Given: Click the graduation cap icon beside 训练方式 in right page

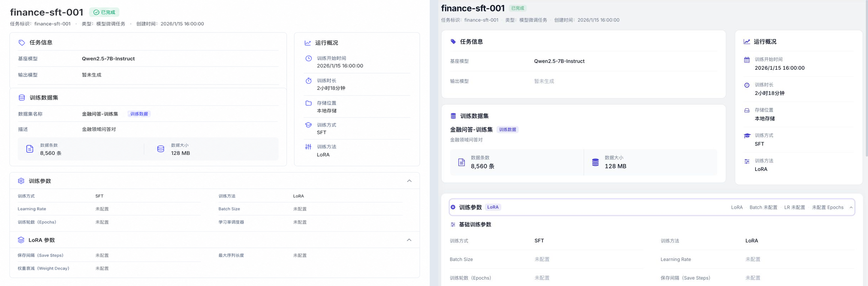Looking at the screenshot, I should pos(747,135).
